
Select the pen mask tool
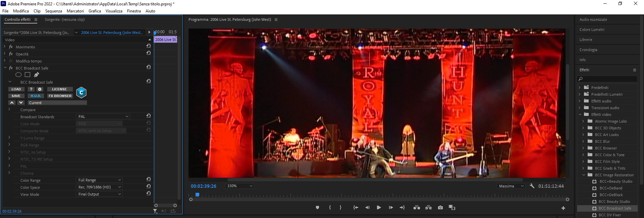(x=36, y=75)
